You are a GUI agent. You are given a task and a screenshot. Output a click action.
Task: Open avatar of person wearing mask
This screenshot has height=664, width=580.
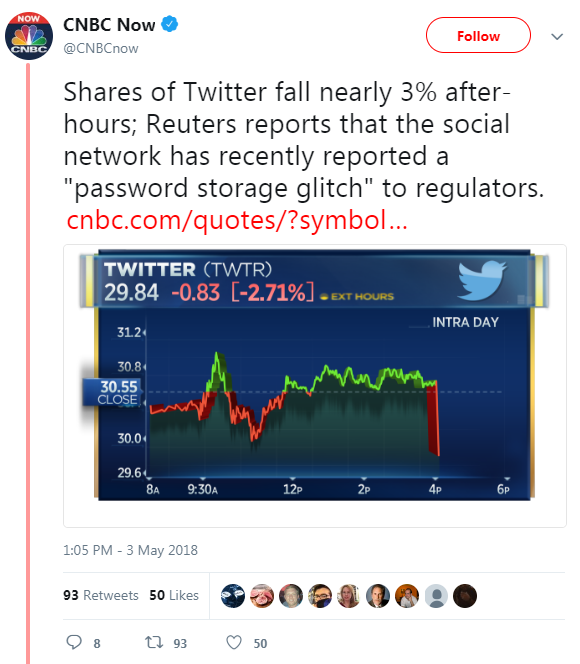click(320, 596)
